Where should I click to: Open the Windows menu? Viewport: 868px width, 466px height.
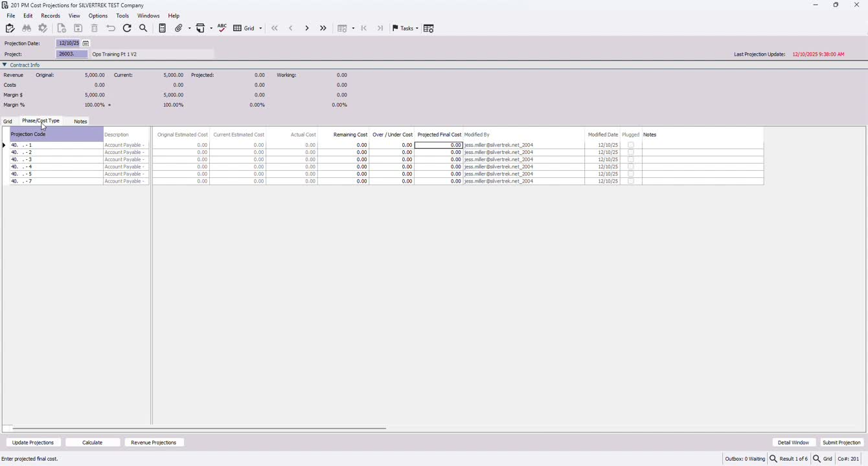pos(148,16)
